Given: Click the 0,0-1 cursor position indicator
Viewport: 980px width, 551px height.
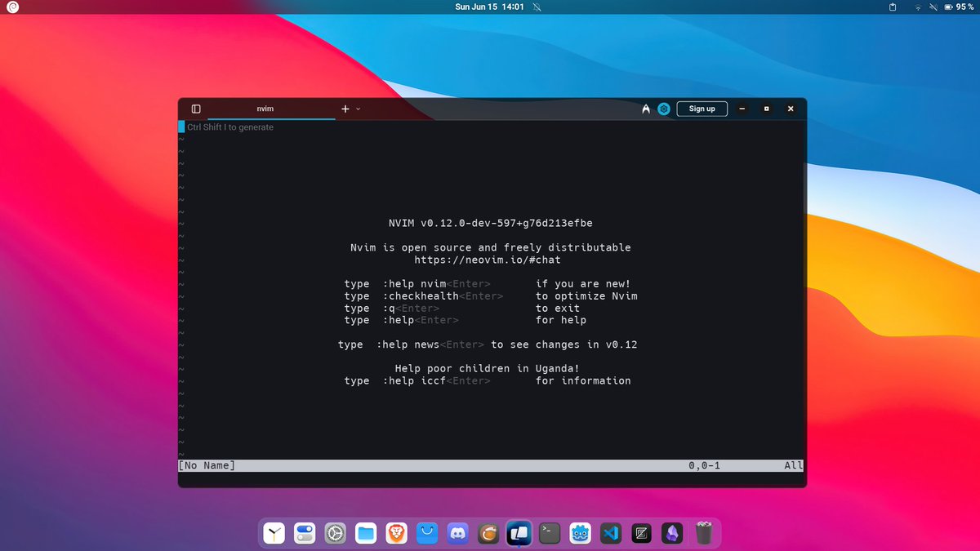Looking at the screenshot, I should (x=704, y=465).
